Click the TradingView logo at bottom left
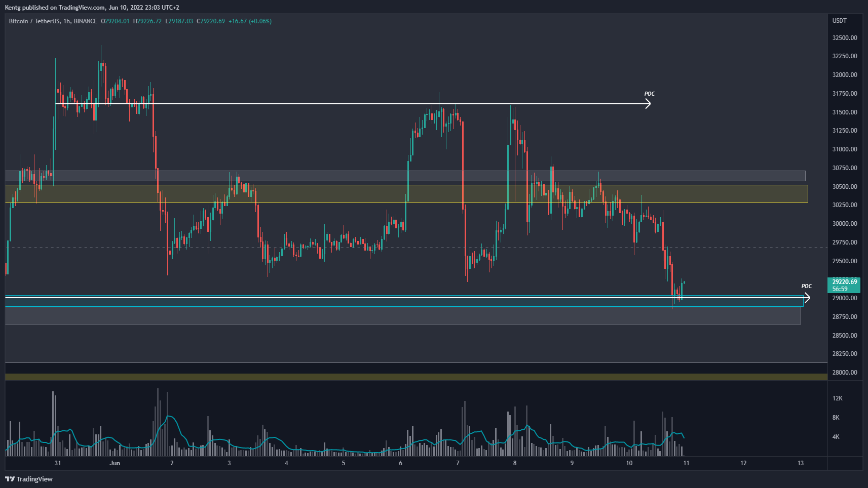The height and width of the screenshot is (488, 868). (x=29, y=479)
